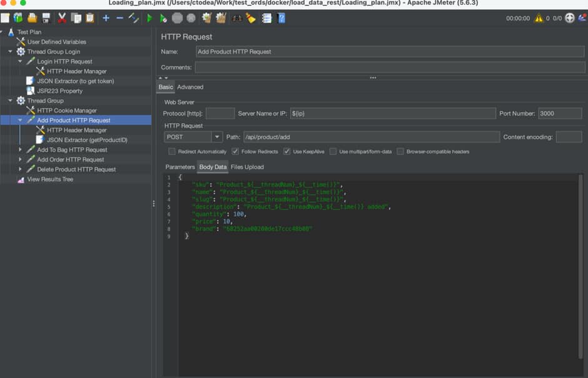Image resolution: width=588 pixels, height=378 pixels.
Task: Toggle Use multipart/form-data checkbox
Action: pyautogui.click(x=333, y=151)
